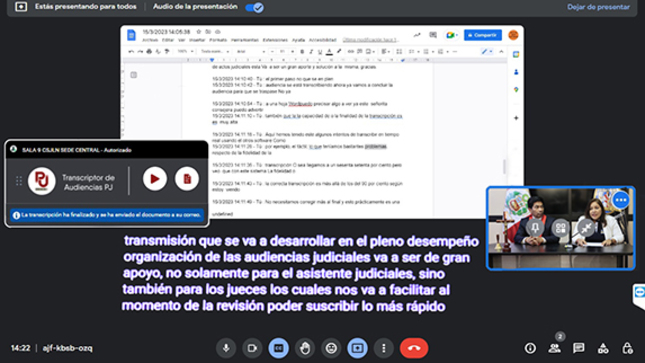Open the Editar menu
Screen dimensions: 645x363
pyautogui.click(x=168, y=40)
